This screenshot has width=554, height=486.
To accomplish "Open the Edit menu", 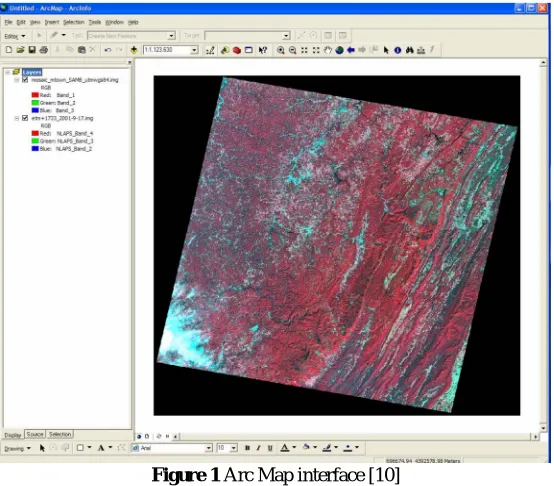I will coord(21,22).
